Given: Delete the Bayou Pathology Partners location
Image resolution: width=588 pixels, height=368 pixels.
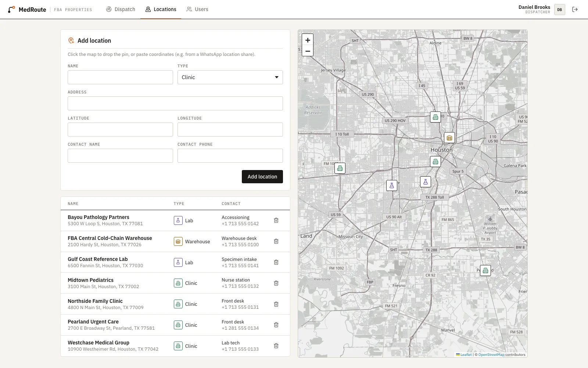Looking at the screenshot, I should coord(276,220).
